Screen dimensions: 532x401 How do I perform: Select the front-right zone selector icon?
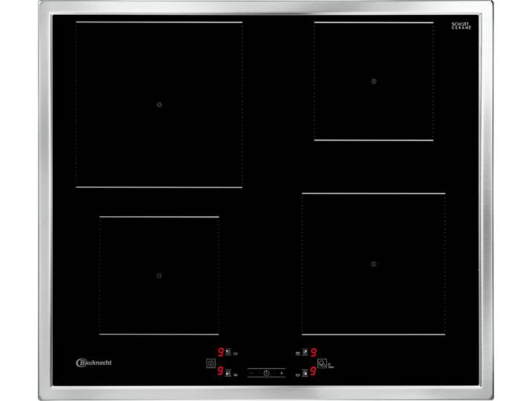point(305,373)
